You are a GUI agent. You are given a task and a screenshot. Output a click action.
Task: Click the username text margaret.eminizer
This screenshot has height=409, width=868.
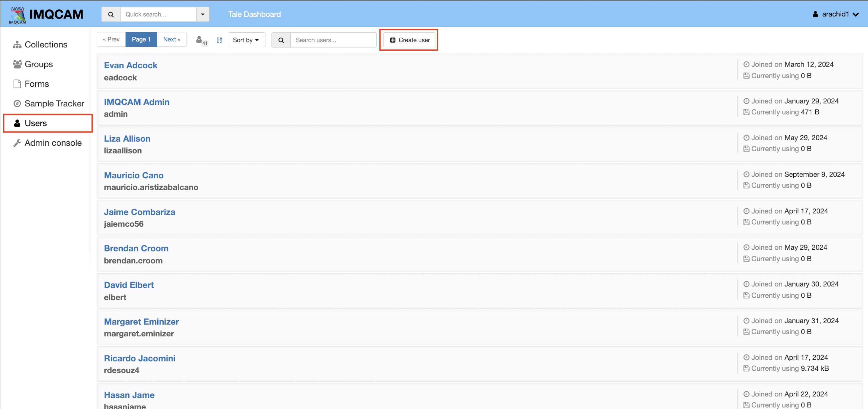coord(139,334)
